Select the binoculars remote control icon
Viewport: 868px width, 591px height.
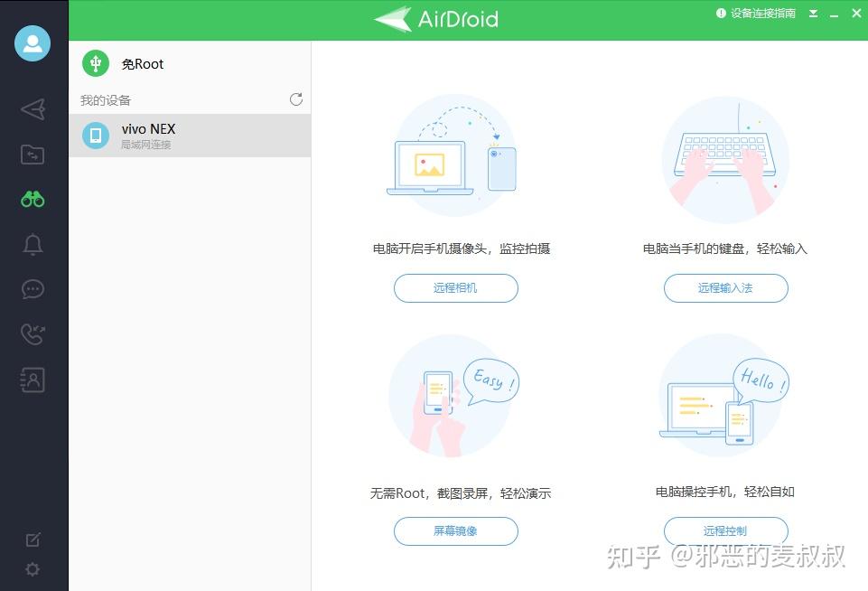click(x=33, y=200)
